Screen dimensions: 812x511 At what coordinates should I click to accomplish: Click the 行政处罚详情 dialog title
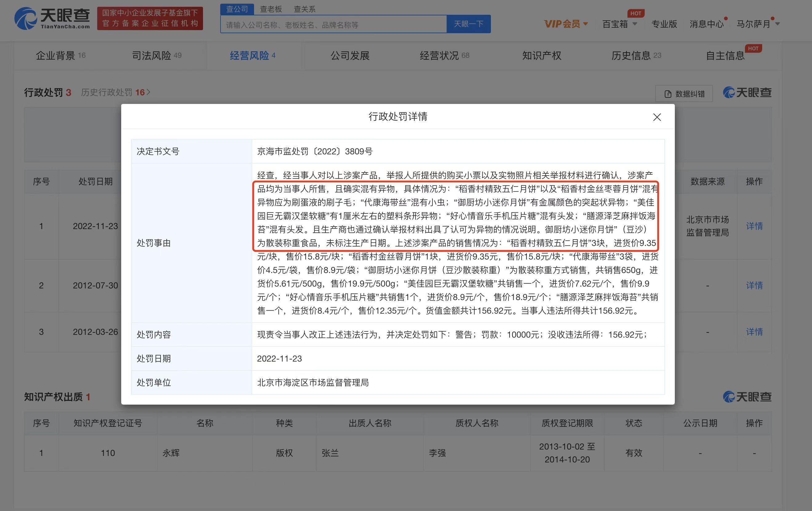click(398, 117)
